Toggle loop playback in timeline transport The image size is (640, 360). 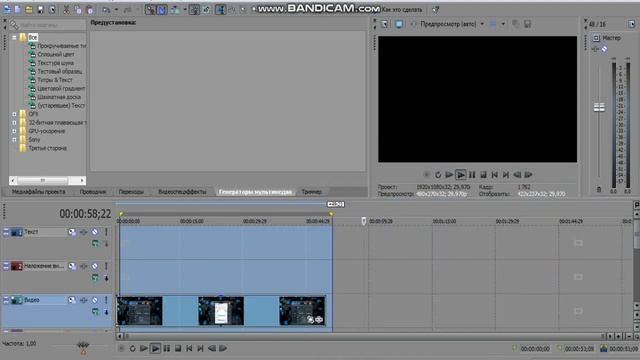133,349
